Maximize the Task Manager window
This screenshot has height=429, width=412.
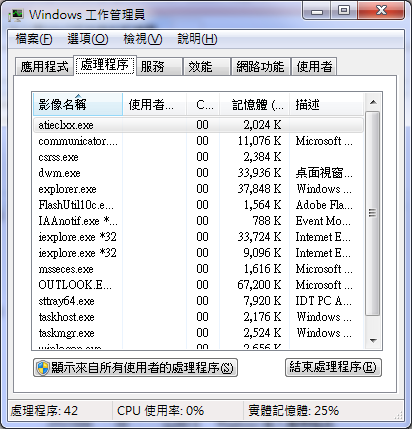[344, 11]
